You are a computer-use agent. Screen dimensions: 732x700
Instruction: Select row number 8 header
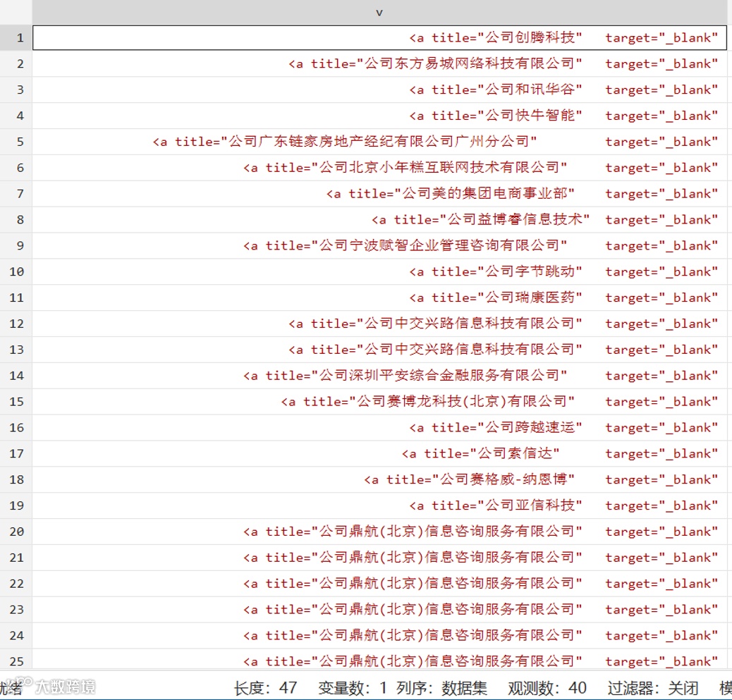click(x=16, y=220)
